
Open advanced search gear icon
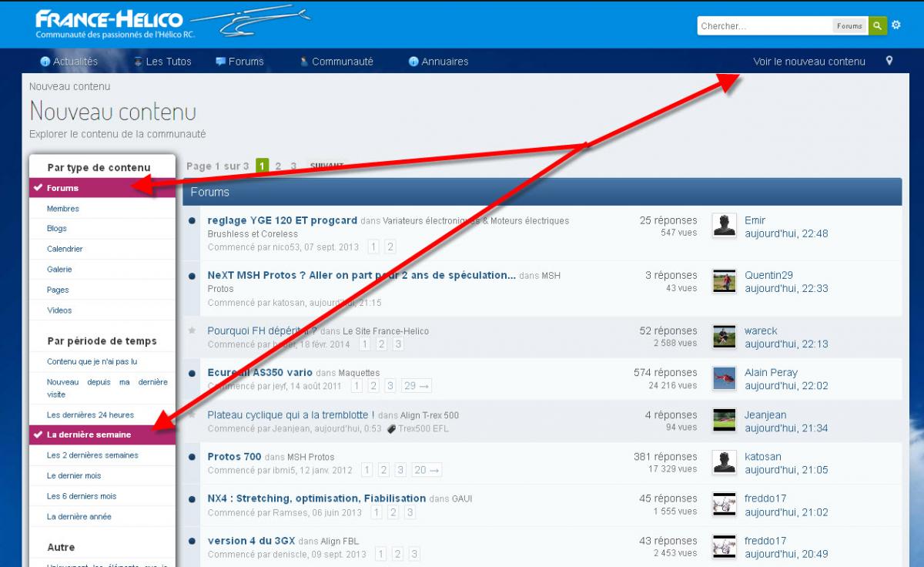click(896, 25)
